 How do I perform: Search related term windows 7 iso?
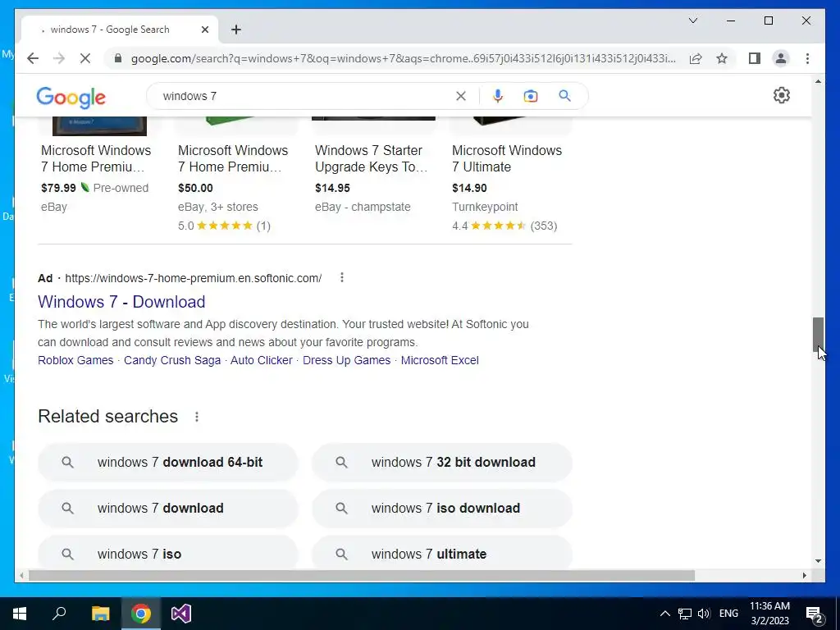[x=167, y=553]
